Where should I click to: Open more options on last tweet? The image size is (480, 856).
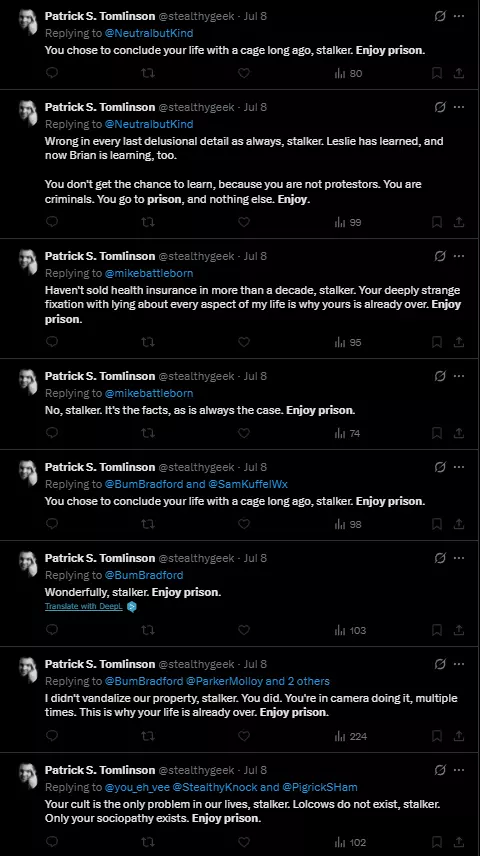pos(459,769)
